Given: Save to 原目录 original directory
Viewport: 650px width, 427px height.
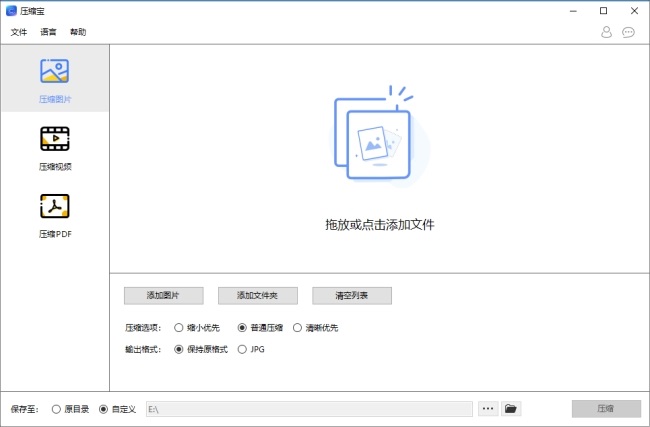Looking at the screenshot, I should (56, 409).
